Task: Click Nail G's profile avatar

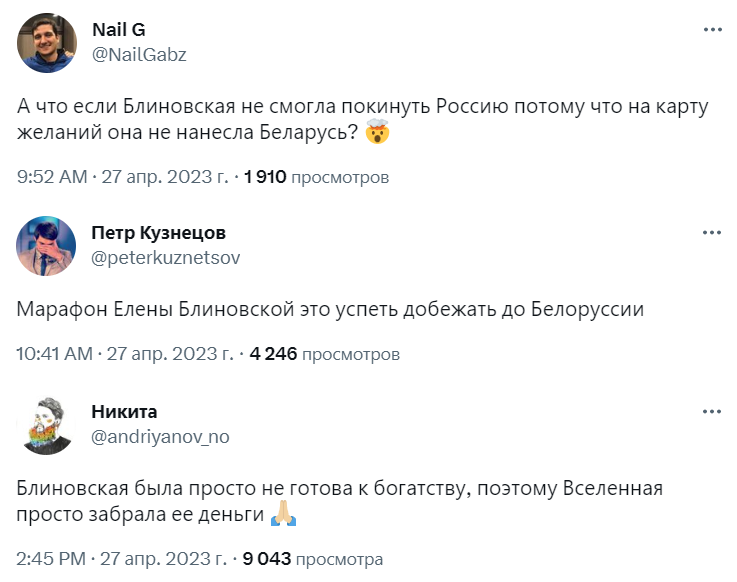Action: pos(48,42)
